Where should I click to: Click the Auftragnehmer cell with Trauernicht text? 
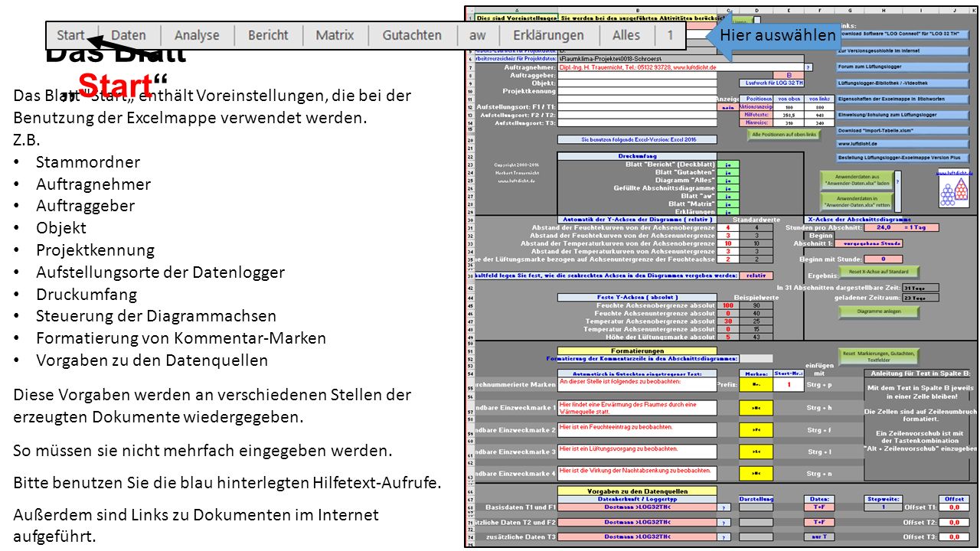[x=680, y=67]
